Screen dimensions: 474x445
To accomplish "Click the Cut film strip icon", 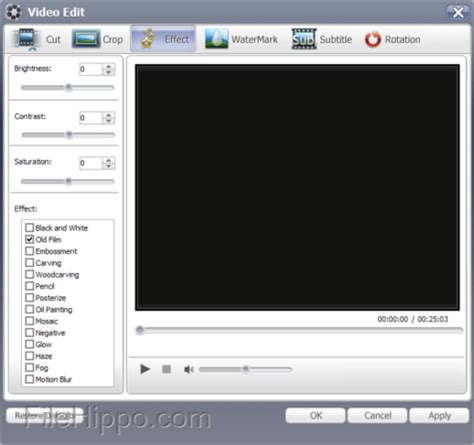I will pyautogui.click(x=26, y=38).
